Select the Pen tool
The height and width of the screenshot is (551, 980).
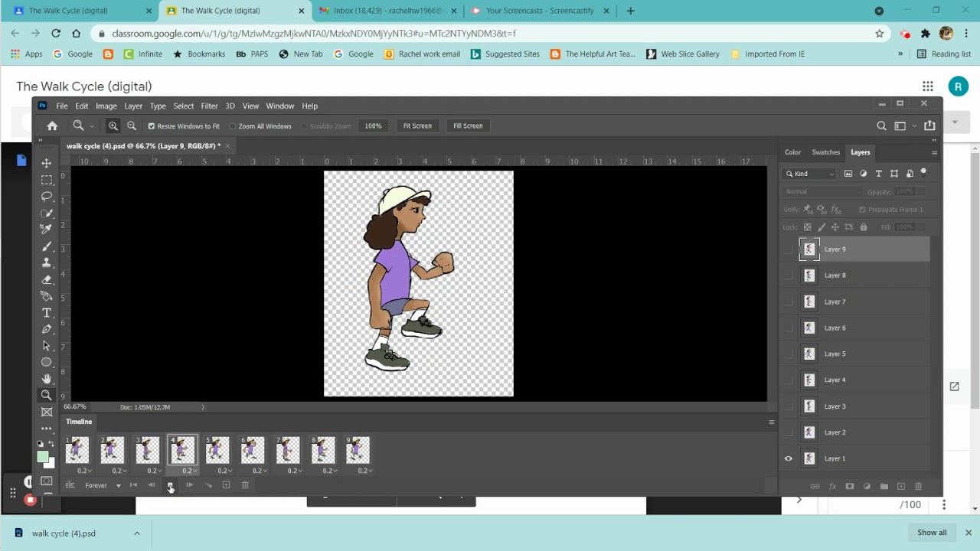(x=47, y=329)
